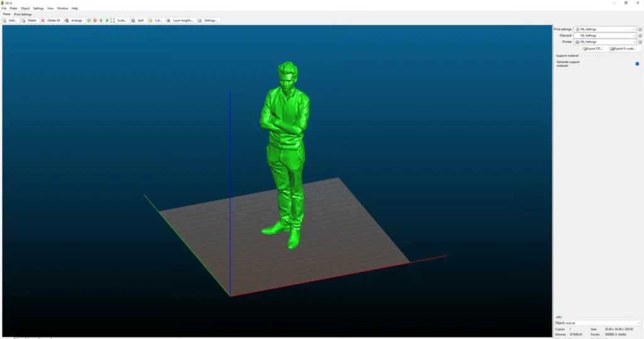Open the Cut tool
The width and height of the screenshot is (644, 339).
pyautogui.click(x=150, y=20)
